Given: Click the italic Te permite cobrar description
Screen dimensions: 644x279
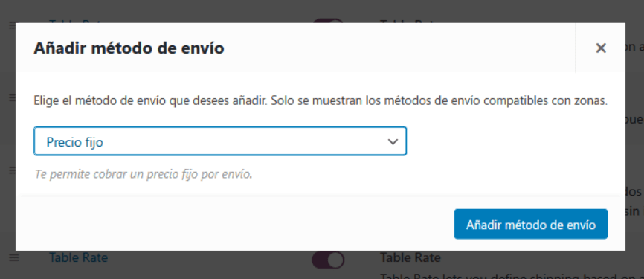Looking at the screenshot, I should pos(143,174).
